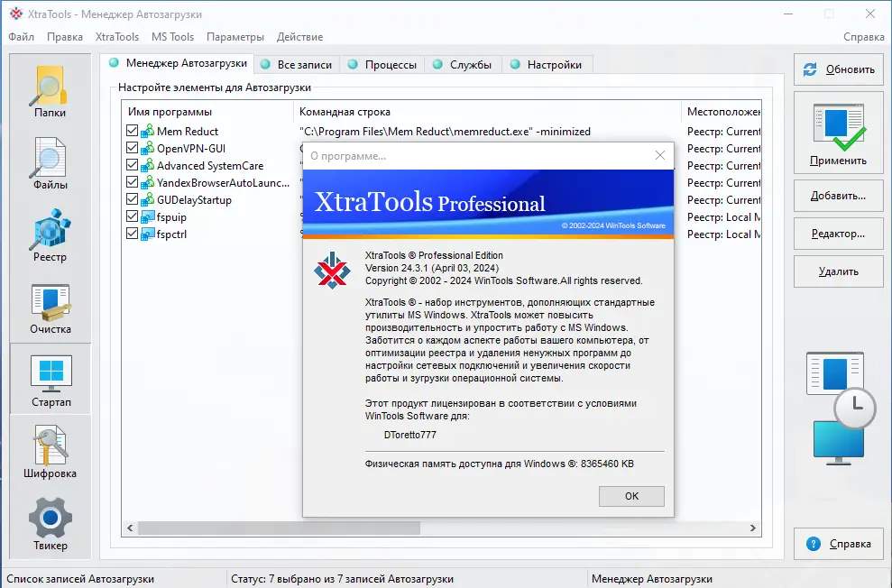The image size is (892, 588).
Task: Click the Командная строка column header
Action: 486,112
